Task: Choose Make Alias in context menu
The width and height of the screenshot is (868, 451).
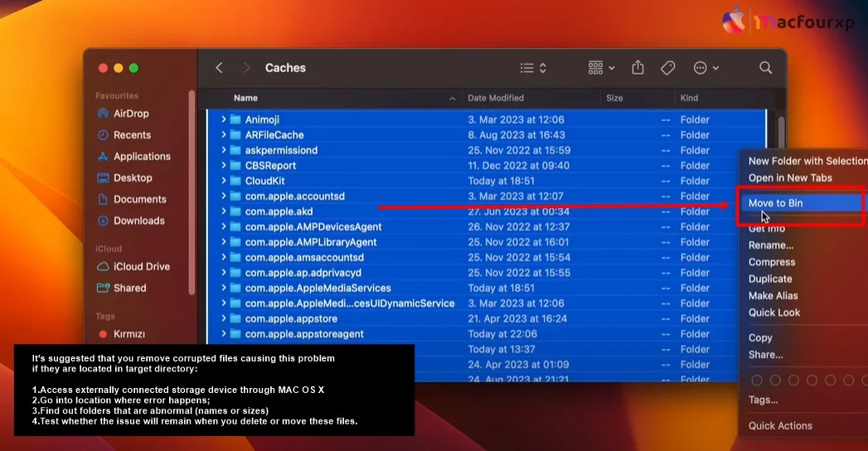Action: coord(773,295)
